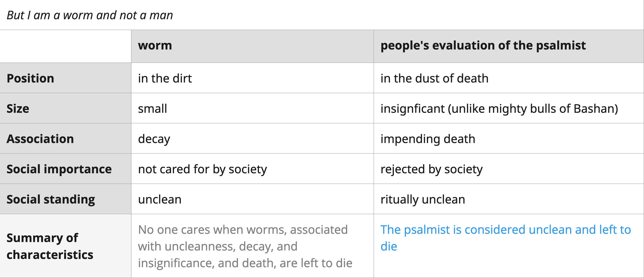Select the 'Social importance' row label
644x278 pixels.
59,169
